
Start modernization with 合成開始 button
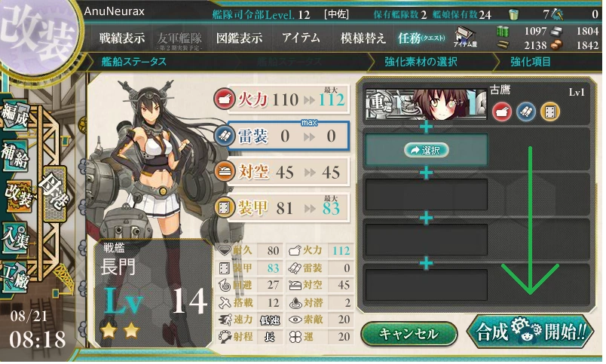[531, 332]
